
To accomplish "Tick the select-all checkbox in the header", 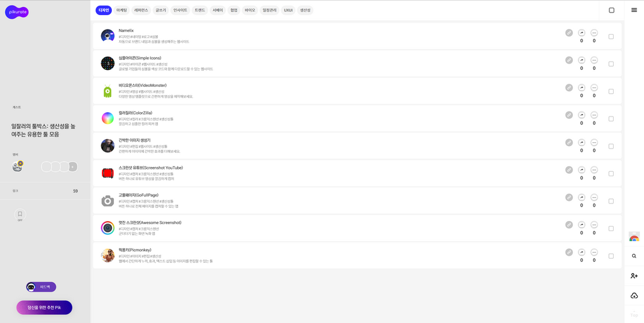I will 611,10.
